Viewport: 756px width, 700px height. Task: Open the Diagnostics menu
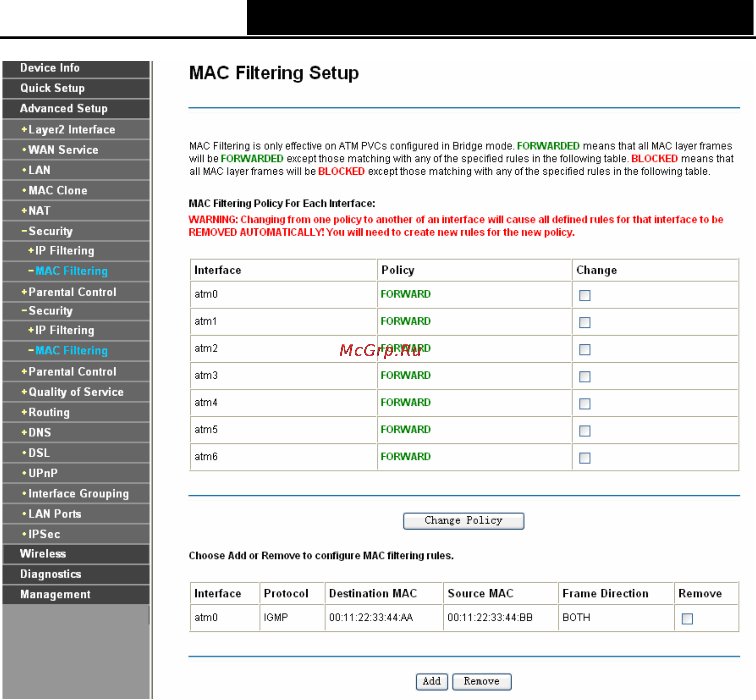pyautogui.click(x=76, y=574)
